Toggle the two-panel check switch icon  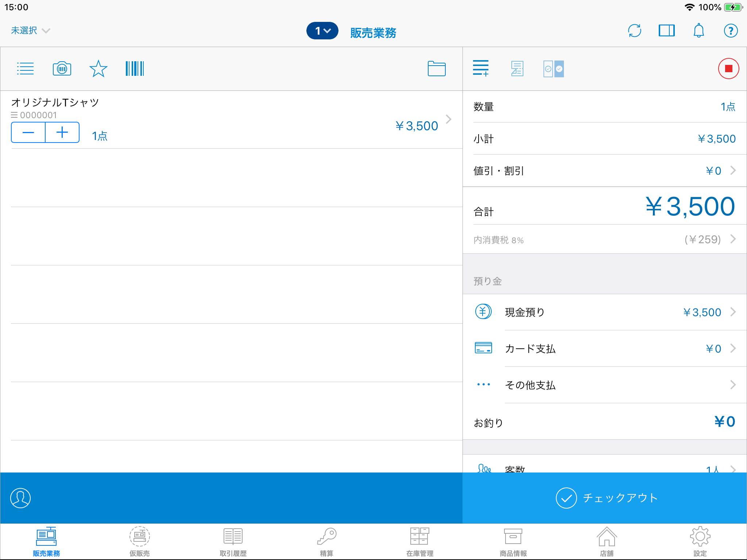554,69
